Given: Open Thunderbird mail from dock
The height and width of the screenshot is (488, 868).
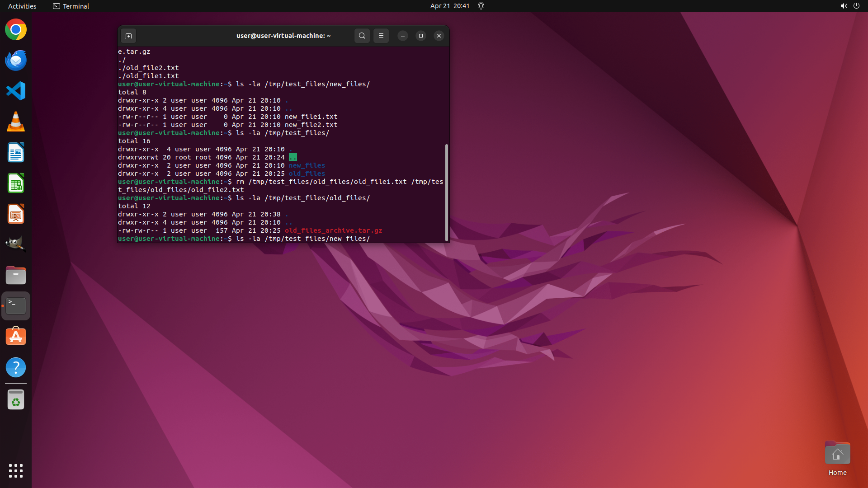Looking at the screenshot, I should (16, 61).
